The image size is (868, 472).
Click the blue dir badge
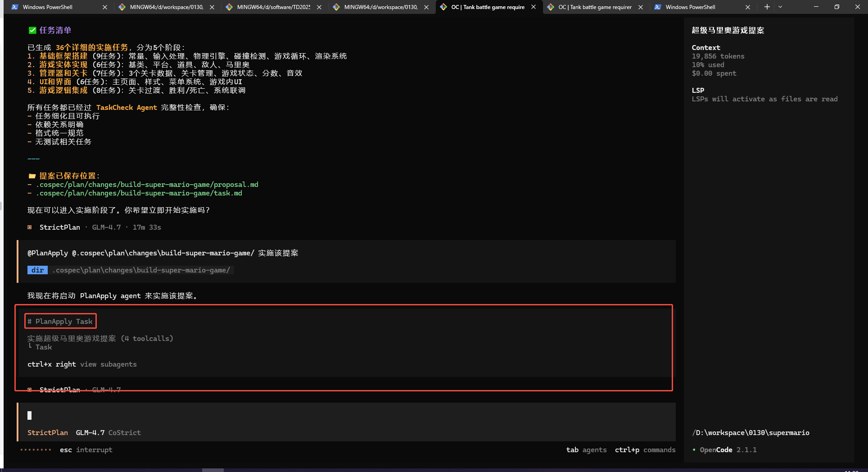coord(37,270)
